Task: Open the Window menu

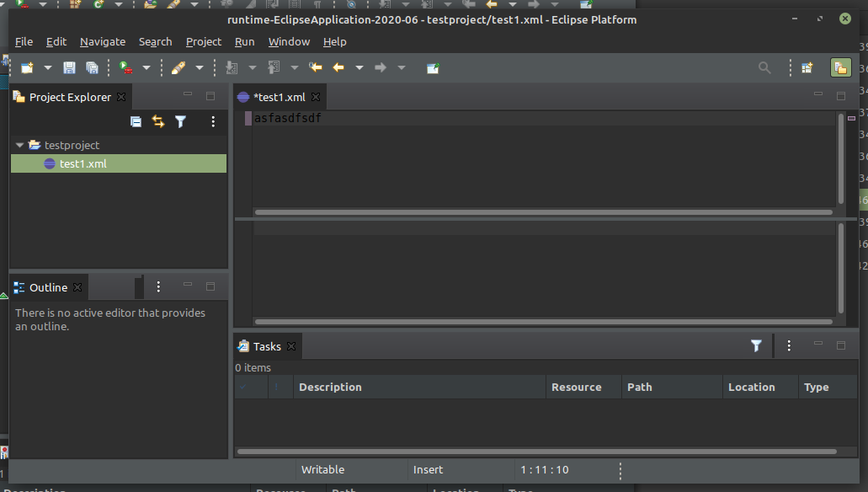Action: click(x=289, y=41)
